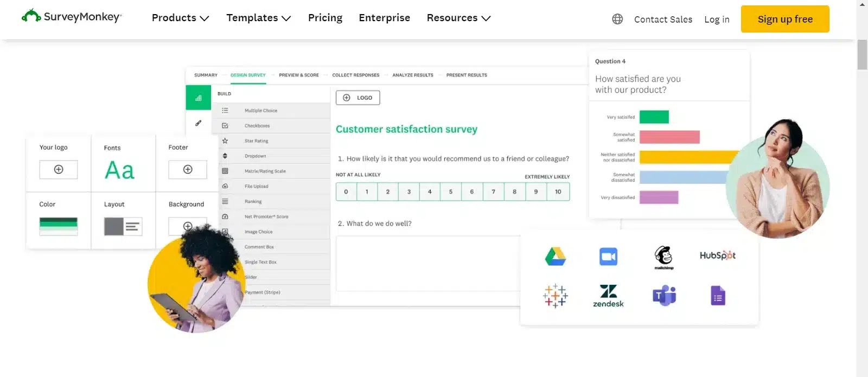Expand the Products menu
This screenshot has height=377, width=868.
tap(180, 18)
